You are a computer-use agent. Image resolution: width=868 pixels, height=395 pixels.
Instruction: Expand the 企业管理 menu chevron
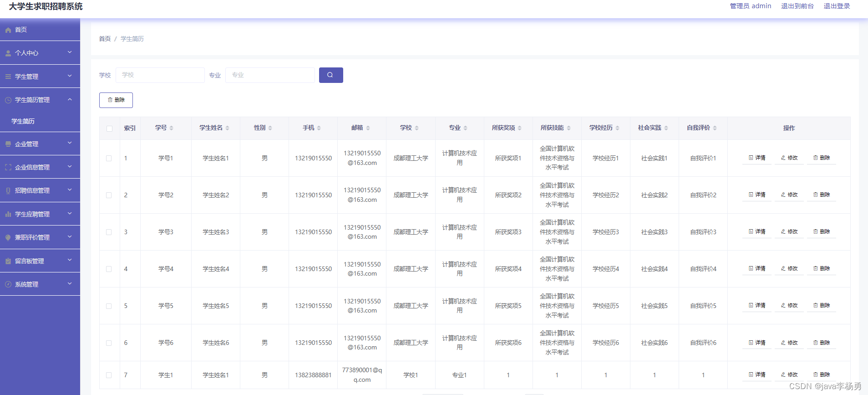coord(70,143)
